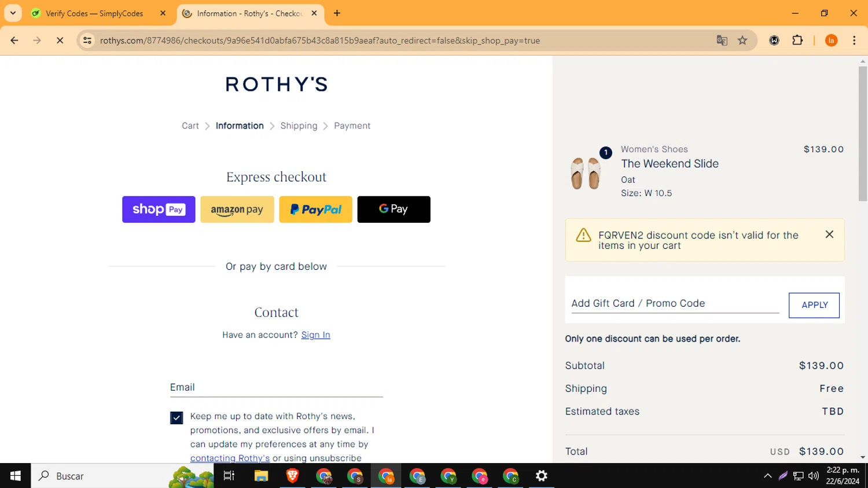The image size is (868, 488).
Task: Click the APPLY promo code button
Action: coord(814,305)
